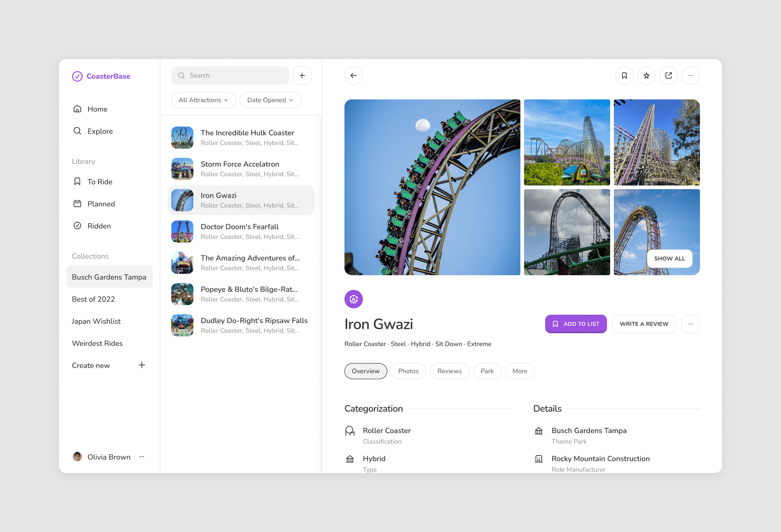This screenshot has width=781, height=532.
Task: Open the Ridden library list
Action: pos(99,226)
